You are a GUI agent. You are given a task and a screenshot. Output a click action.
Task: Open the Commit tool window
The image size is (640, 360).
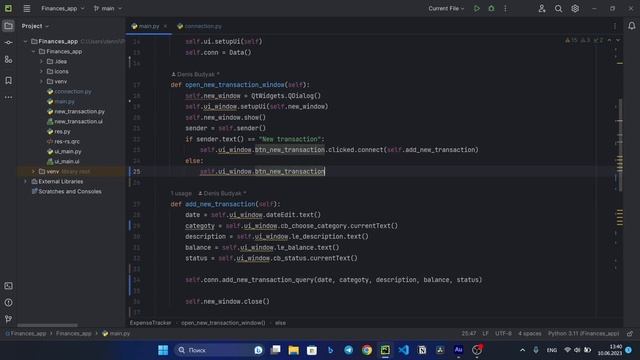(x=8, y=42)
